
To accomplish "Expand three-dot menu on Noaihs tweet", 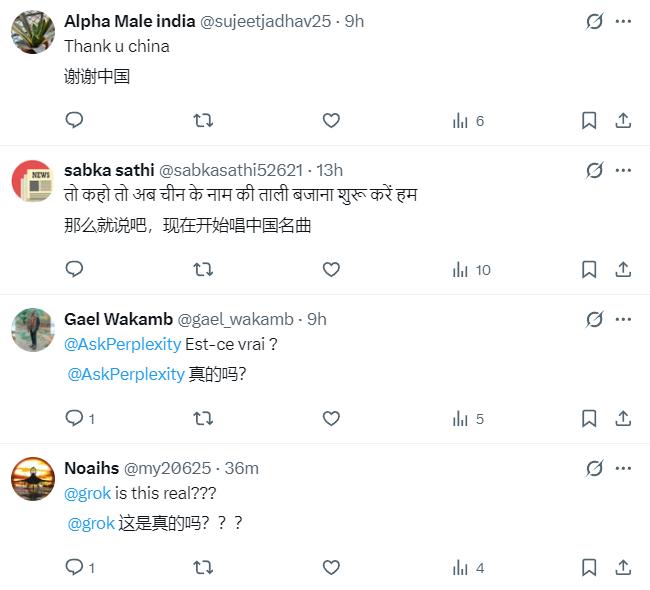I will (624, 468).
